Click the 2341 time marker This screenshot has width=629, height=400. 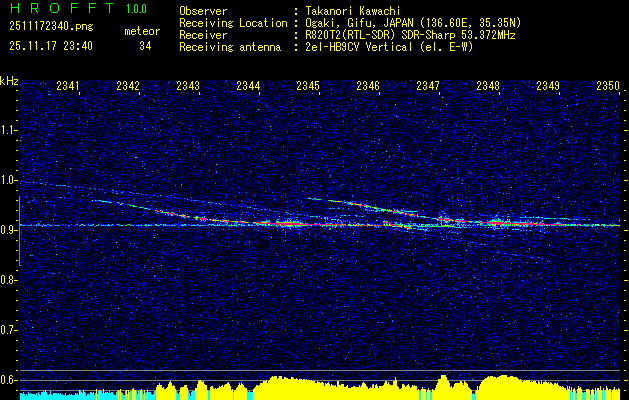tap(68, 86)
